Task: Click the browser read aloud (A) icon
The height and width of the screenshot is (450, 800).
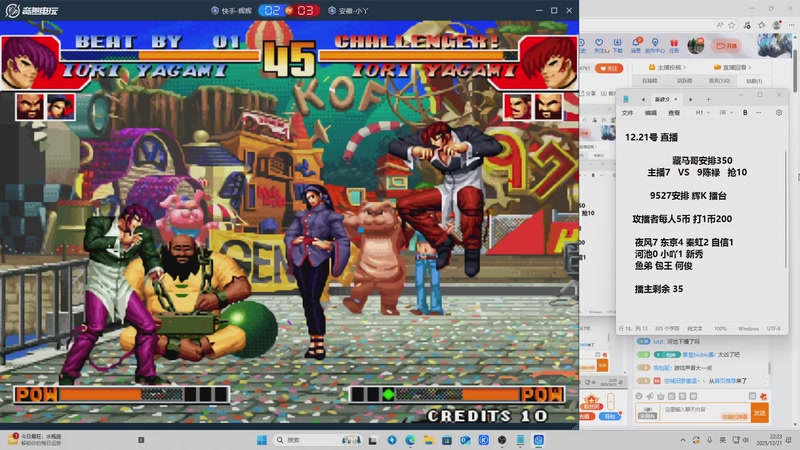Action: pyautogui.click(x=720, y=24)
